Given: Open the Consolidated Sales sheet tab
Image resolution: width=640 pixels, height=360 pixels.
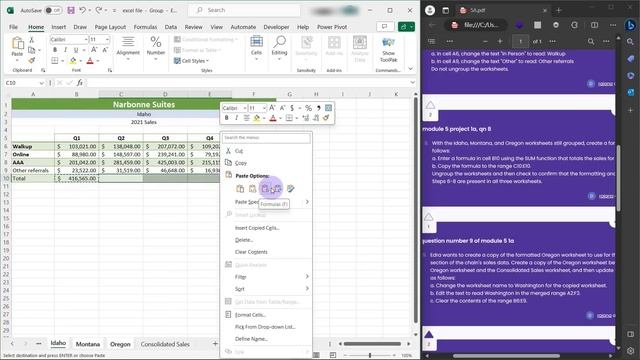Looking at the screenshot, I should tap(165, 344).
